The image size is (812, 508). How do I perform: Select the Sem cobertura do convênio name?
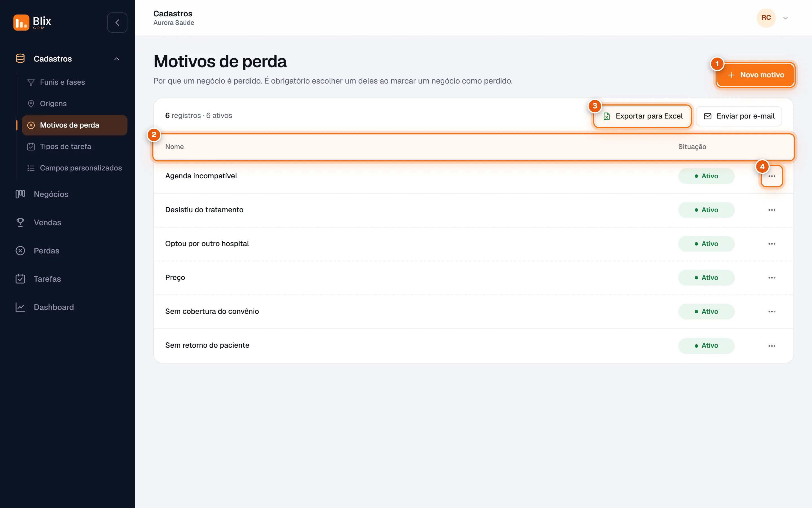212,312
